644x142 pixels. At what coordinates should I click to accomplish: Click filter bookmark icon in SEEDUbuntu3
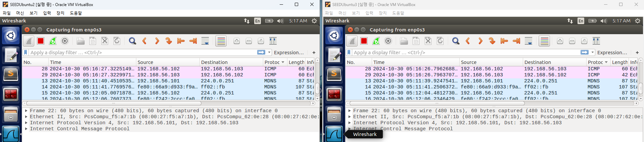[349, 52]
